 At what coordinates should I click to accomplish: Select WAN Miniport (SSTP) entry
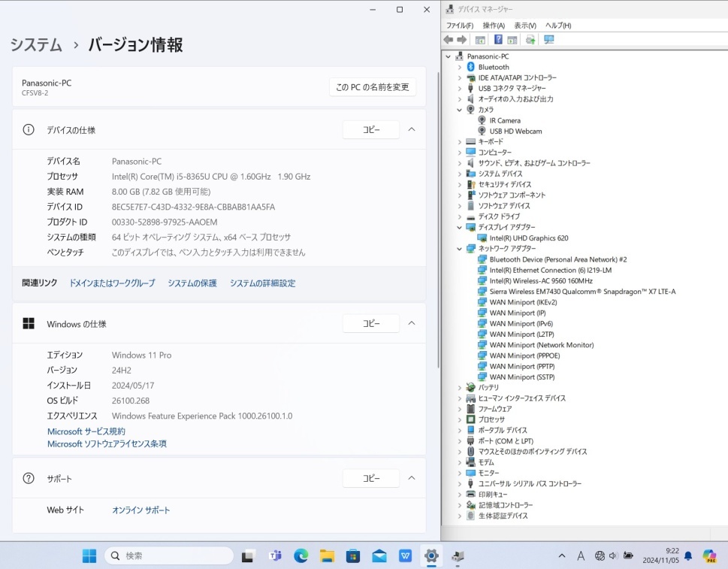(x=522, y=377)
